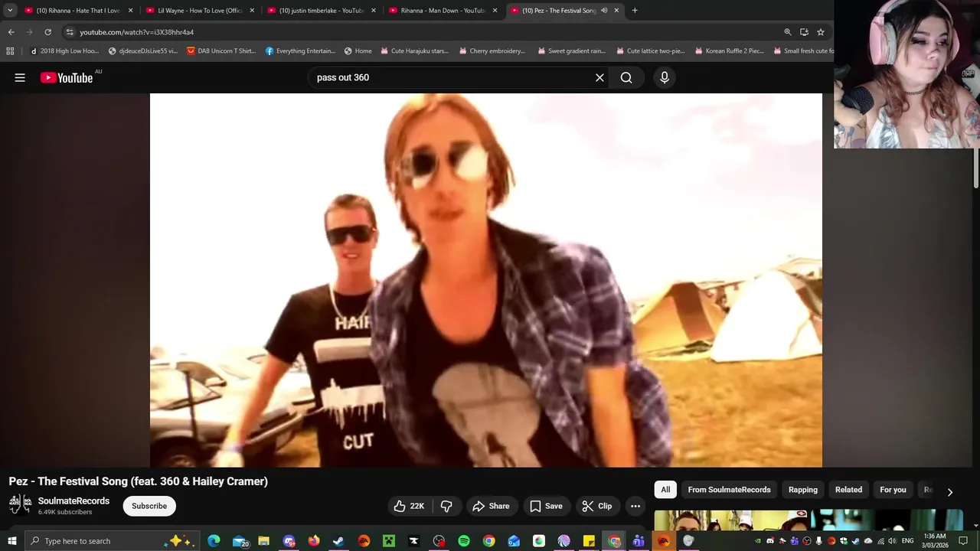This screenshot has height=551, width=980.
Task: Start voice search with the microphone
Action: tap(665, 77)
